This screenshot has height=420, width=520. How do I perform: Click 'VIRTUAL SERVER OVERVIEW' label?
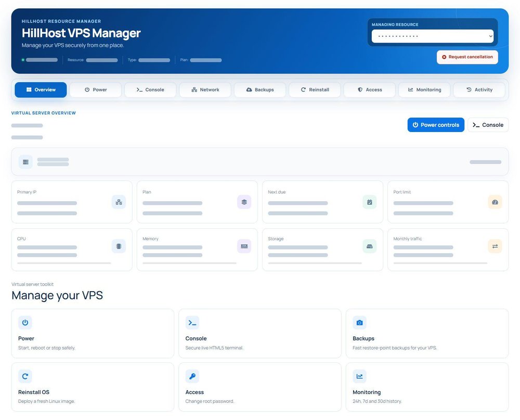(44, 113)
